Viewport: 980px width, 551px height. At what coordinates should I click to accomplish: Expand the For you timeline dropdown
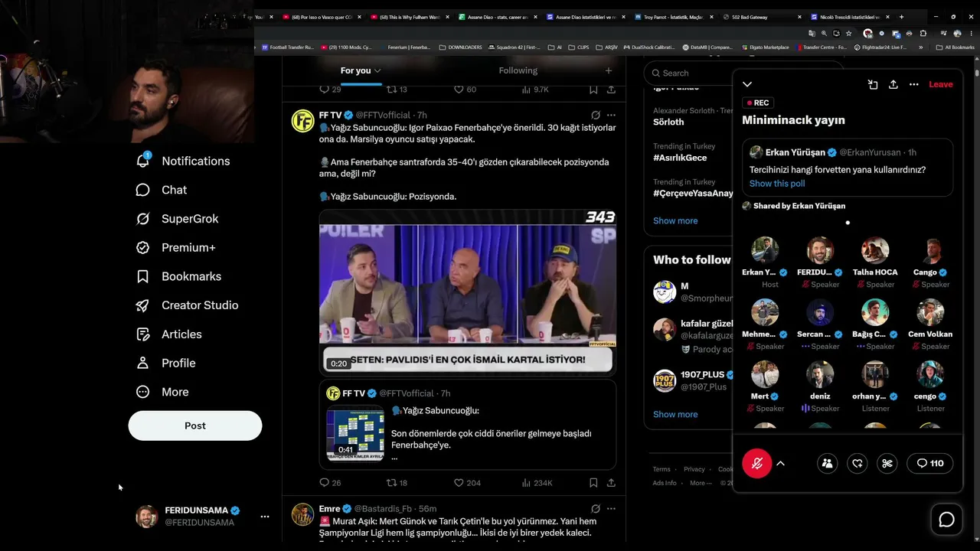pyautogui.click(x=377, y=71)
